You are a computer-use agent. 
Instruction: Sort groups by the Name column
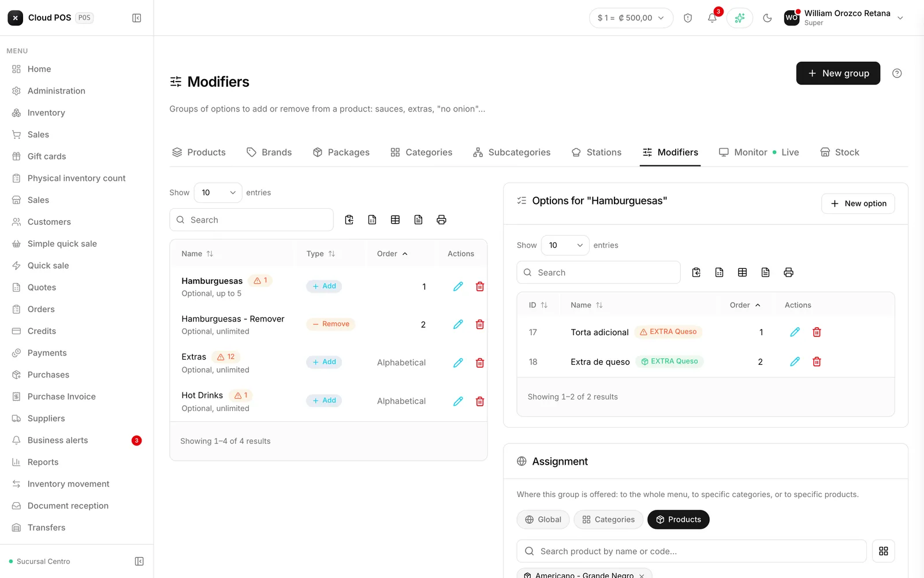pos(198,254)
